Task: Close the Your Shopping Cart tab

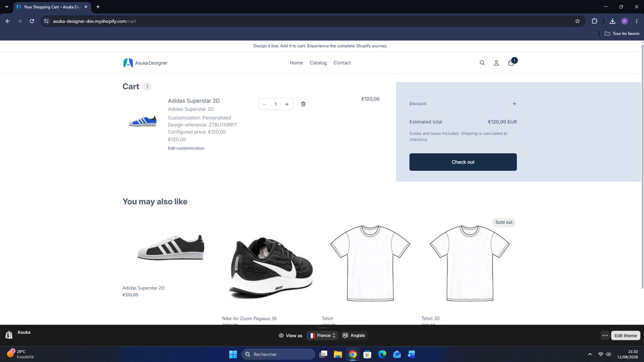Action: [x=86, y=7]
